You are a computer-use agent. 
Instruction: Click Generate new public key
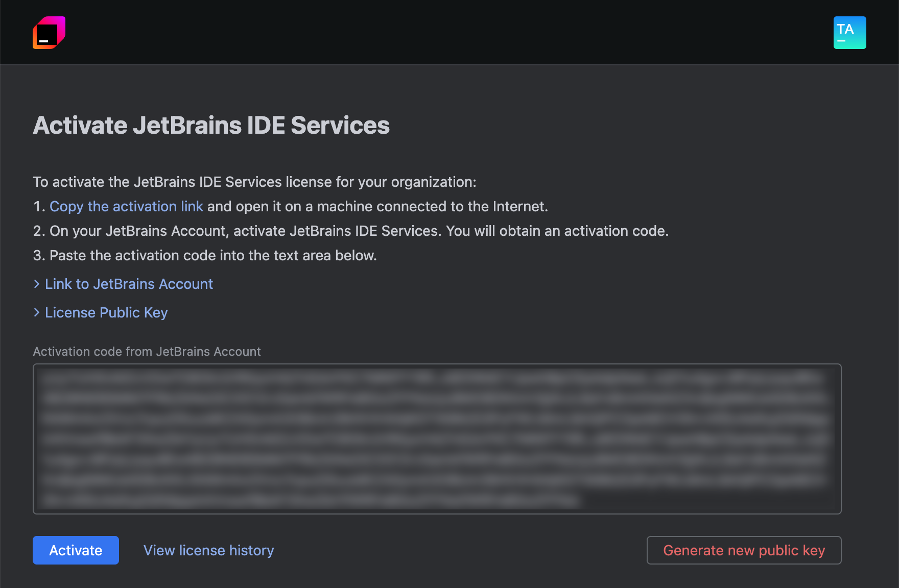click(744, 550)
